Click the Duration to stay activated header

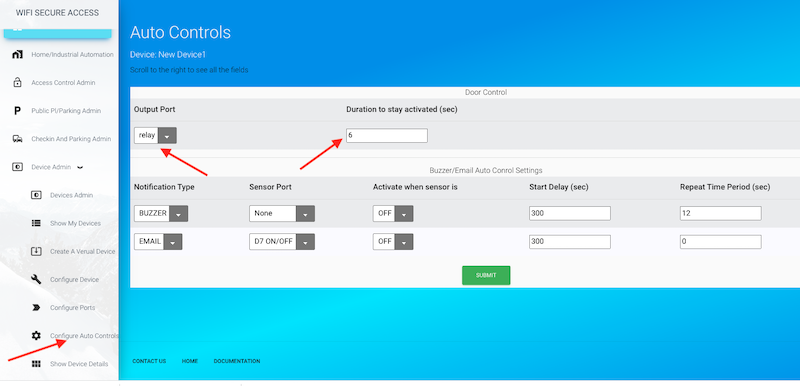[402, 110]
